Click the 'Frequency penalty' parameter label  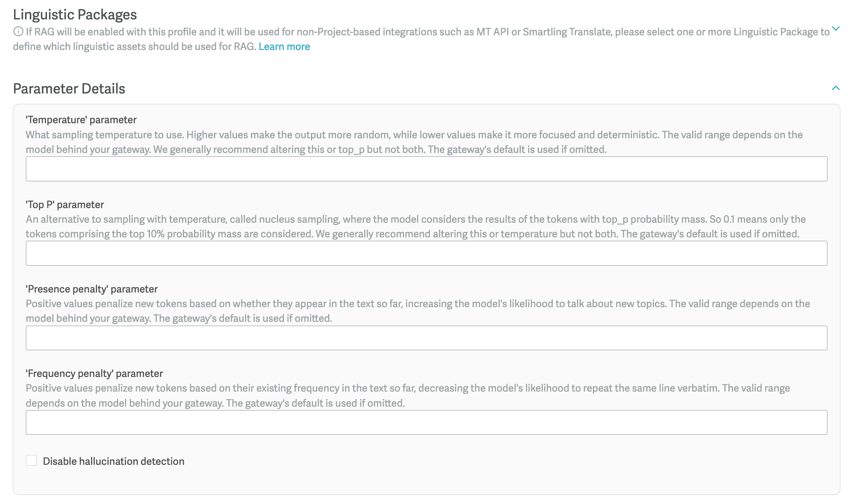(94, 373)
